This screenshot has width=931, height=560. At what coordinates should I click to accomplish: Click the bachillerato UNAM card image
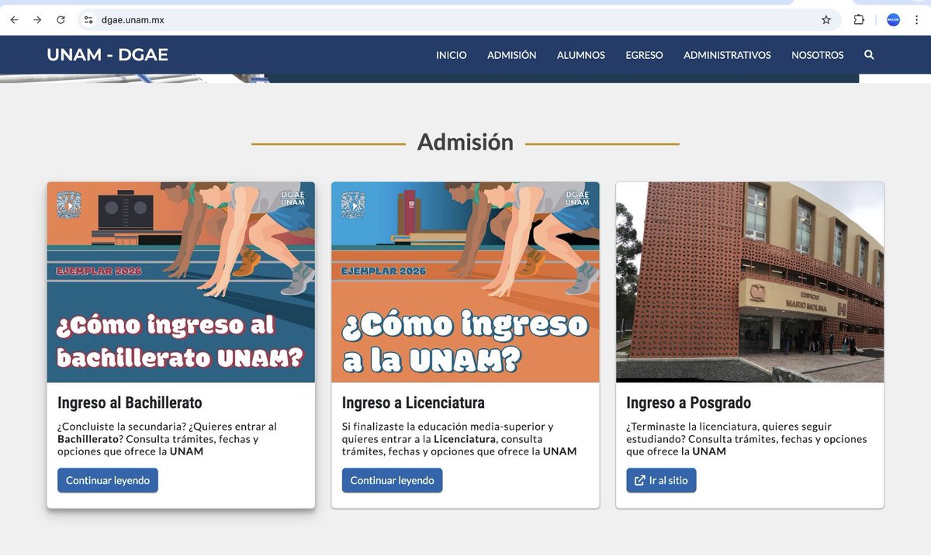[x=181, y=282]
